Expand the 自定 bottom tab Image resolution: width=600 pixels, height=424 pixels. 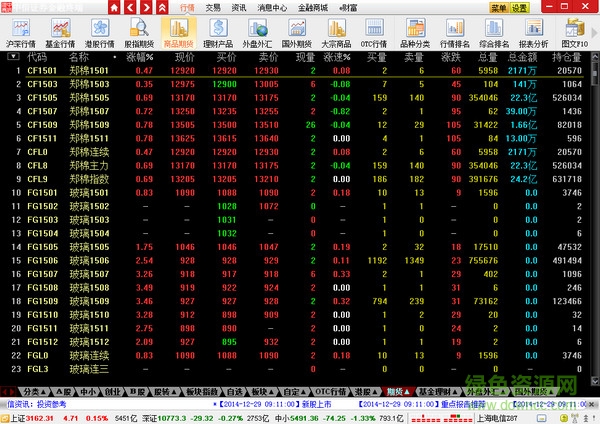point(295,391)
